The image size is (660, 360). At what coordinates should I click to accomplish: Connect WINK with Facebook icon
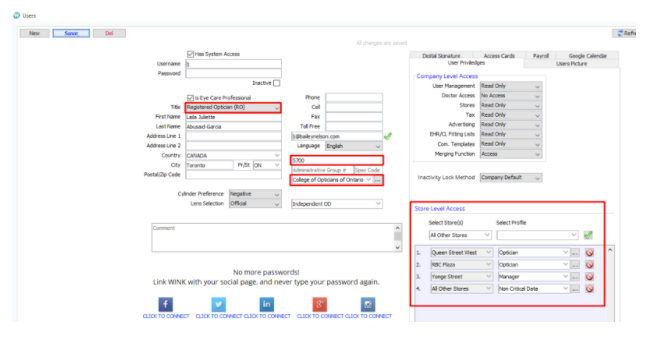point(165,304)
